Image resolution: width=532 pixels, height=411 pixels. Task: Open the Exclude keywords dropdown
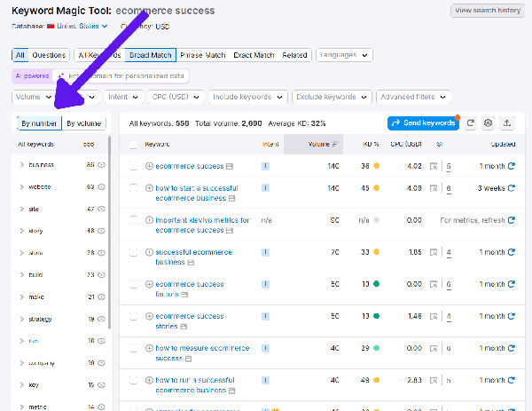(x=332, y=97)
